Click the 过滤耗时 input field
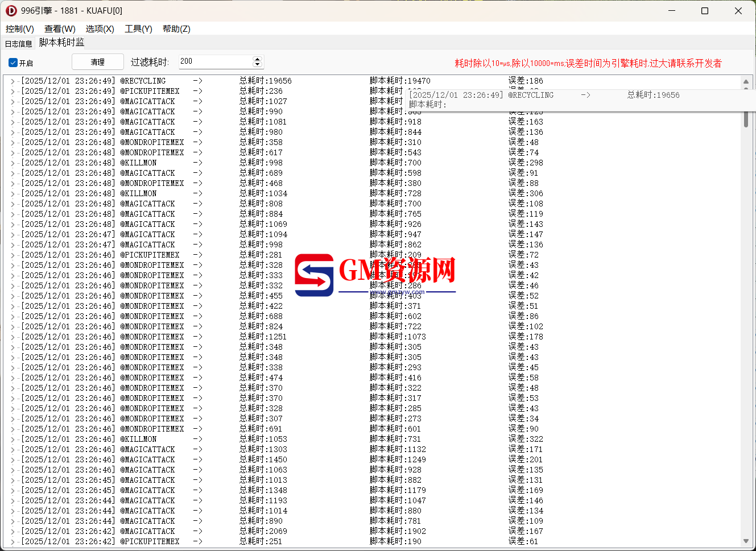 (215, 61)
